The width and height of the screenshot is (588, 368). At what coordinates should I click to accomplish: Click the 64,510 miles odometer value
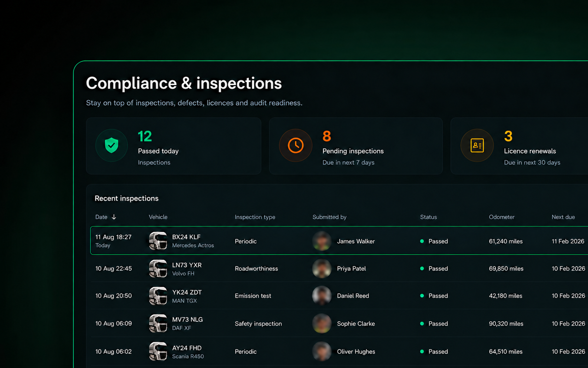[506, 351]
